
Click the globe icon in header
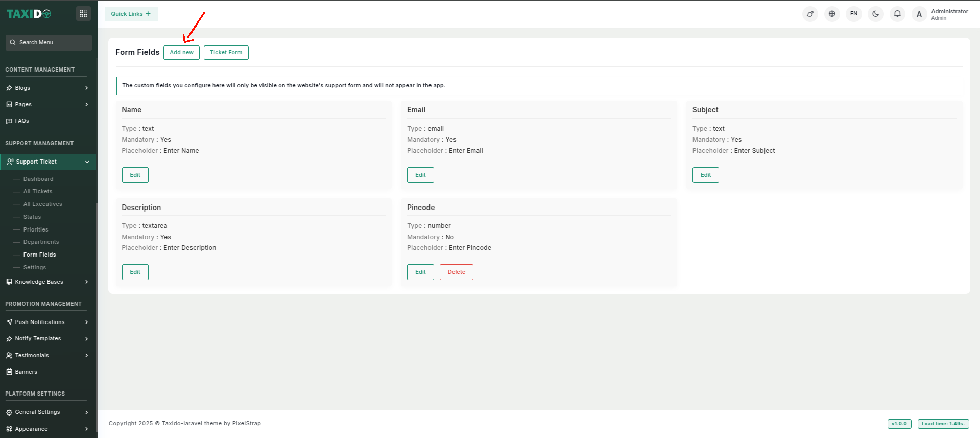pos(832,14)
